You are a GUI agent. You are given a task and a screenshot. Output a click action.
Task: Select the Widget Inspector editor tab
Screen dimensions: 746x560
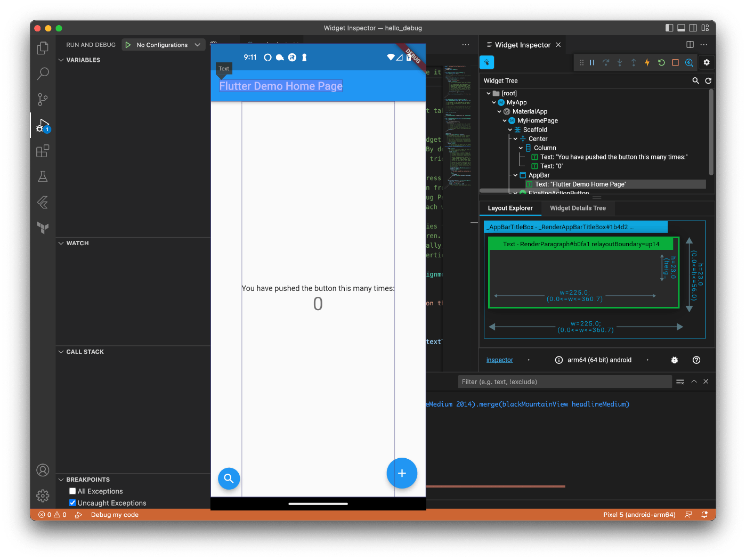pos(523,45)
